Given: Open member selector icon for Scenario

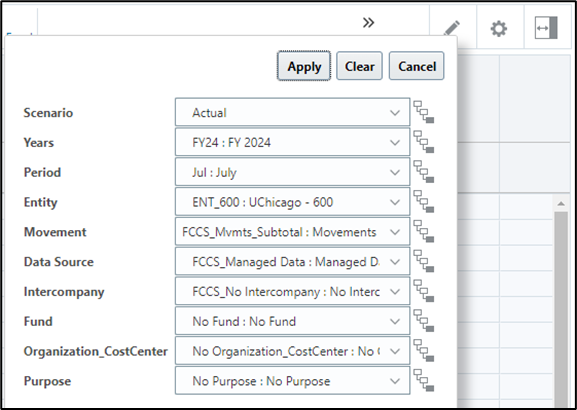Looking at the screenshot, I should click(424, 112).
